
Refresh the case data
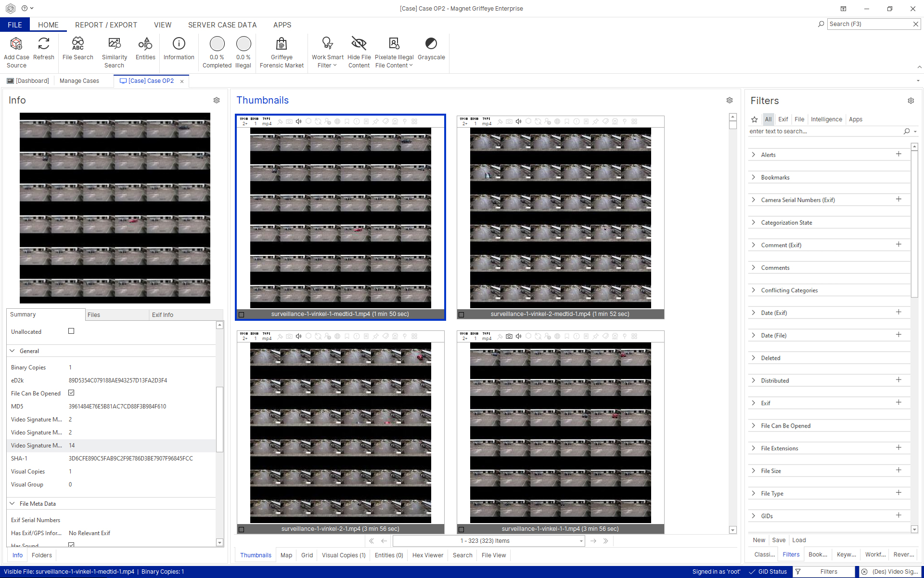tap(44, 44)
